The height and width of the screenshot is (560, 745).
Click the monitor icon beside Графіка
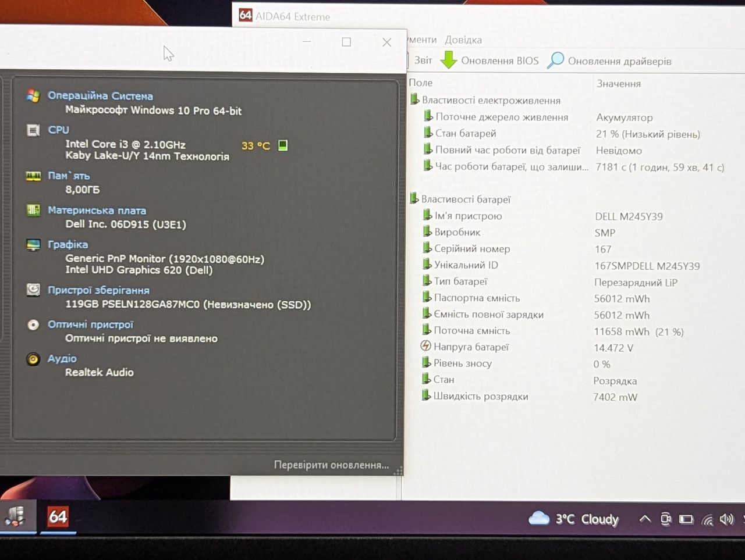[33, 245]
